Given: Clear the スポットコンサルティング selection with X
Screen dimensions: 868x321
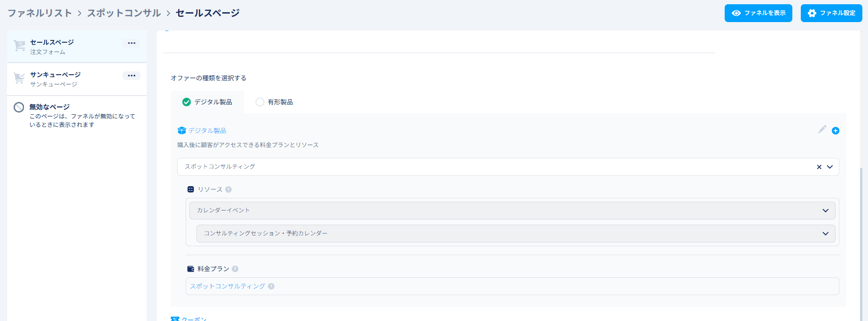Looking at the screenshot, I should (x=819, y=167).
